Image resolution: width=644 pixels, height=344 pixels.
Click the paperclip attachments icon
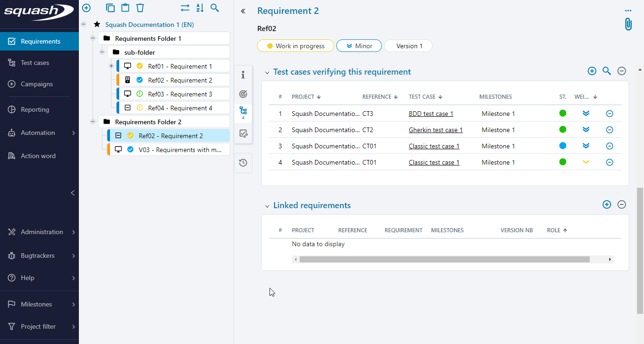pyautogui.click(x=628, y=24)
